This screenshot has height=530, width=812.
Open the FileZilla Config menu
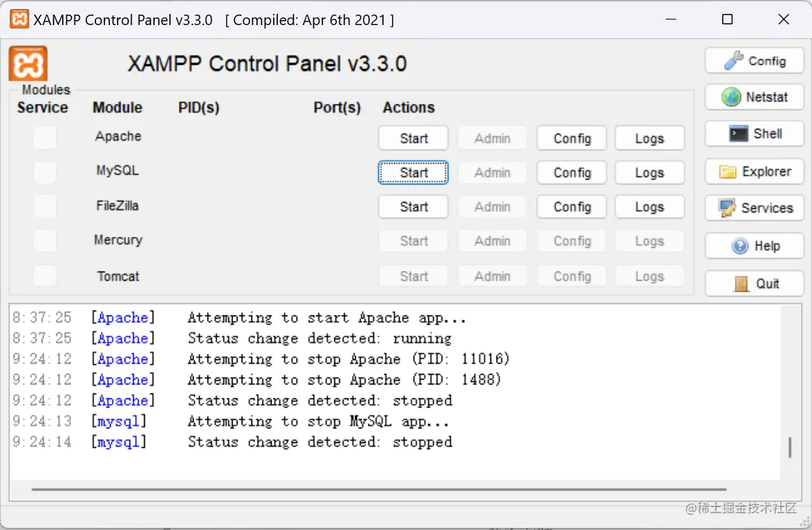572,207
